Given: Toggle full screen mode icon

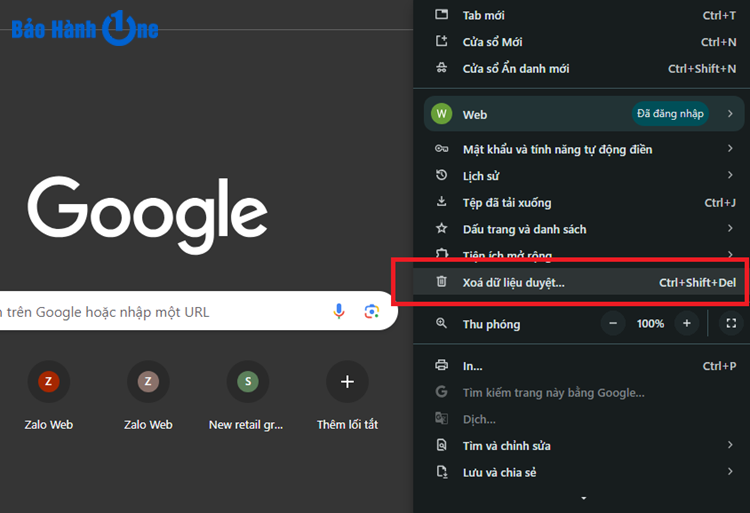Looking at the screenshot, I should [731, 324].
